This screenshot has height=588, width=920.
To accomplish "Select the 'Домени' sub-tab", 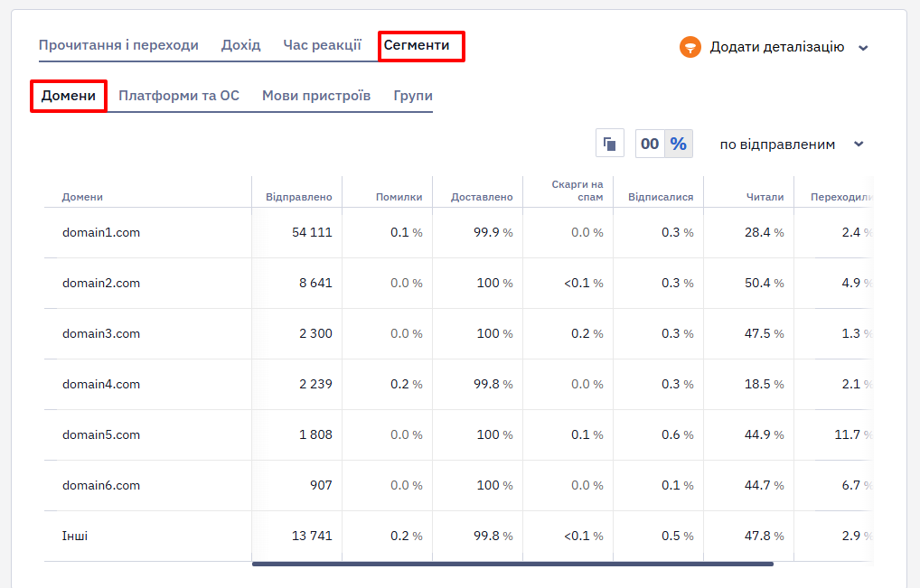I will (x=68, y=96).
